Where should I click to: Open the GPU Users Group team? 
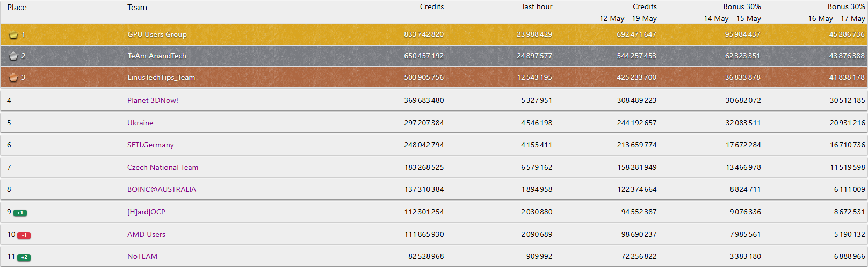pos(157,34)
